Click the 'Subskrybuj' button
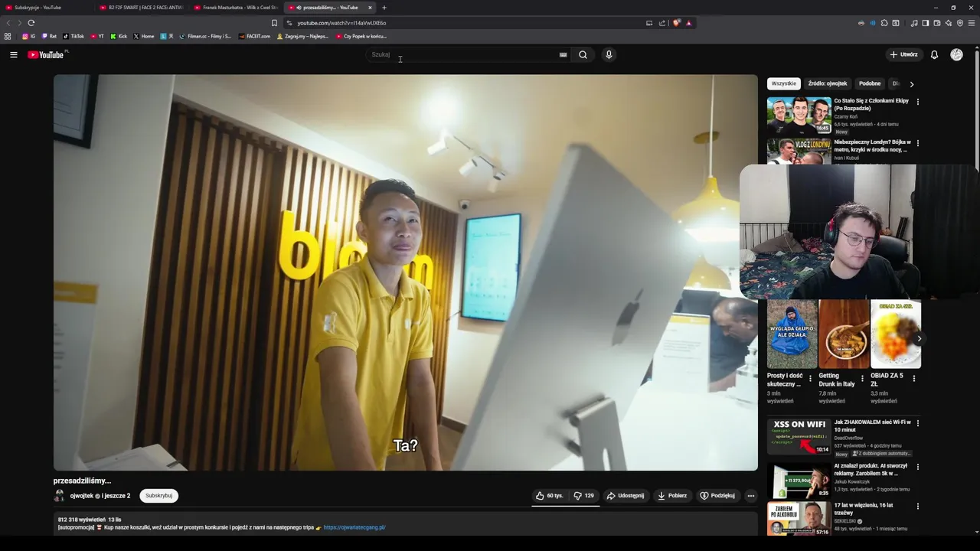Screen dimensions: 980x551 158,495
